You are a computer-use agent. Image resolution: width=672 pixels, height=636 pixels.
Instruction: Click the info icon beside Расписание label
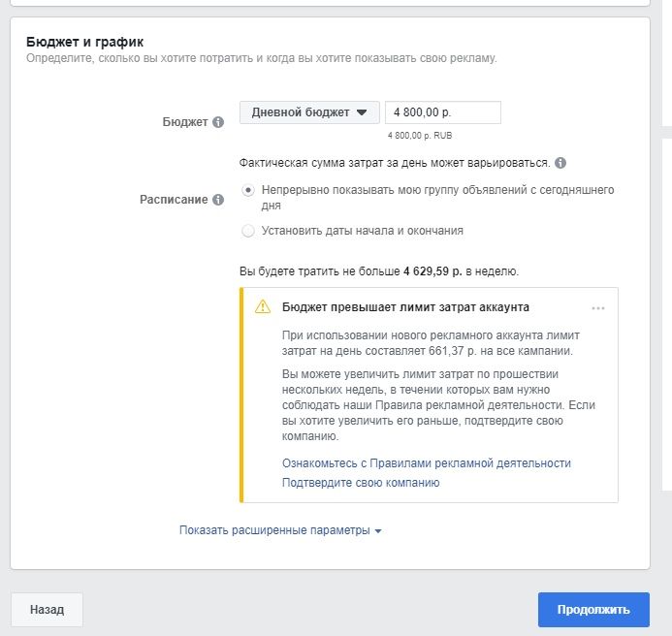(x=218, y=200)
